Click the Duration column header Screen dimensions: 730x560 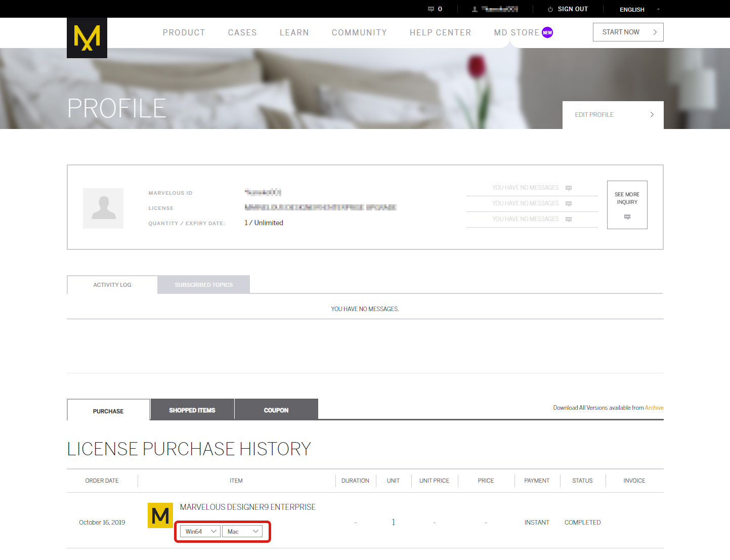[x=355, y=481]
